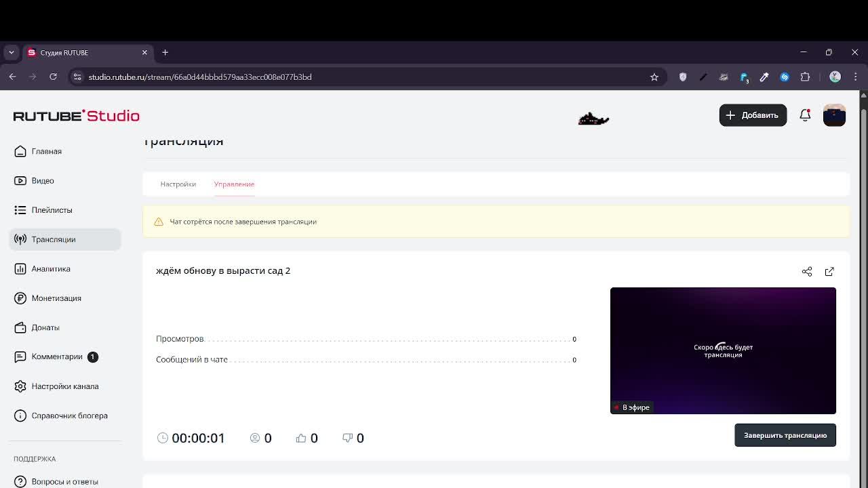Switch to the Управление tab
The width and height of the screenshot is (868, 488).
coord(234,184)
